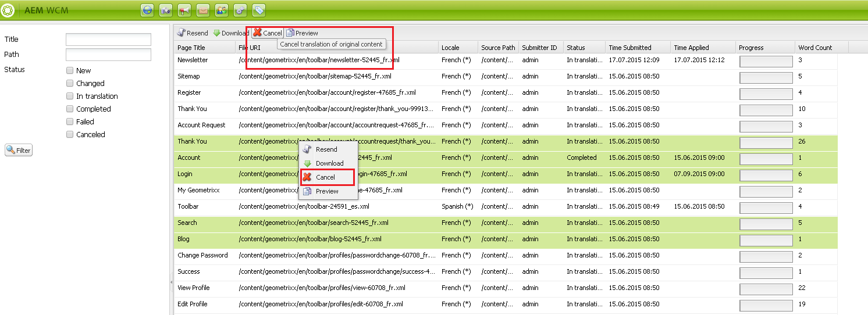The height and width of the screenshot is (315, 868).
Task: Open the Websites globe icon
Action: tap(148, 10)
